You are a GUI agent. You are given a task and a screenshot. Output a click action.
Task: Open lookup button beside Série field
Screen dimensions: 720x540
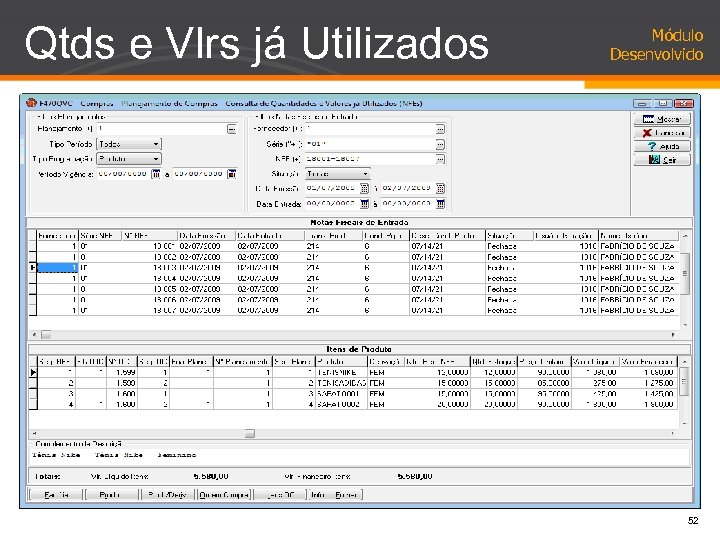point(440,144)
